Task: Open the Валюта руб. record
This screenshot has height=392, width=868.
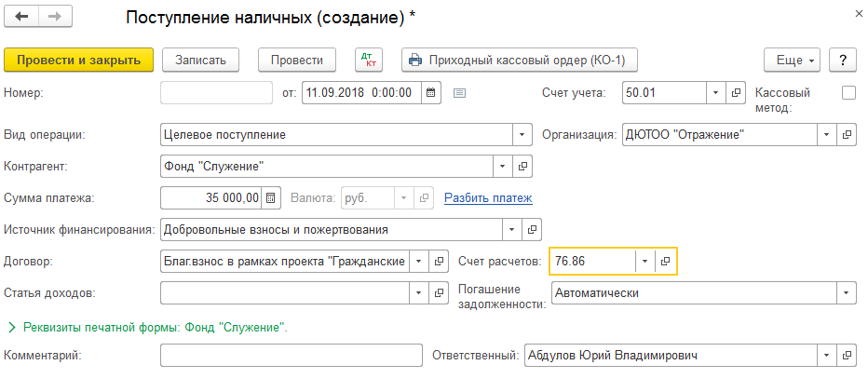Action: (x=424, y=197)
